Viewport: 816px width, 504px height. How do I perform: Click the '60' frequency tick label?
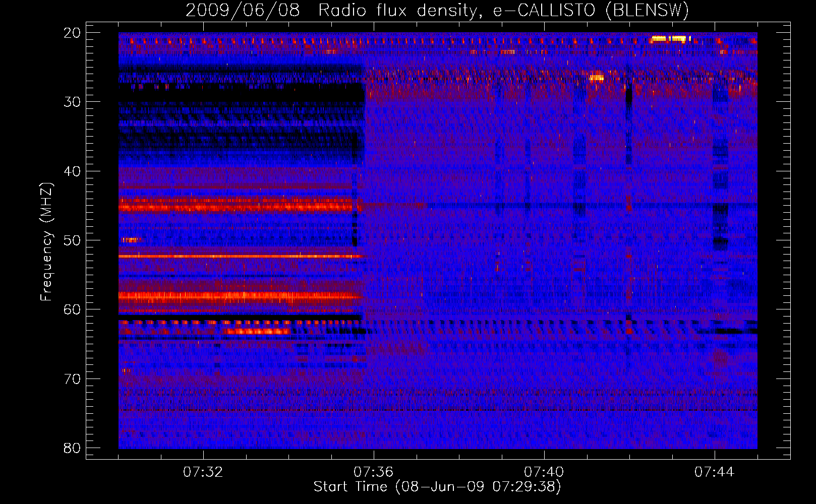(73, 309)
